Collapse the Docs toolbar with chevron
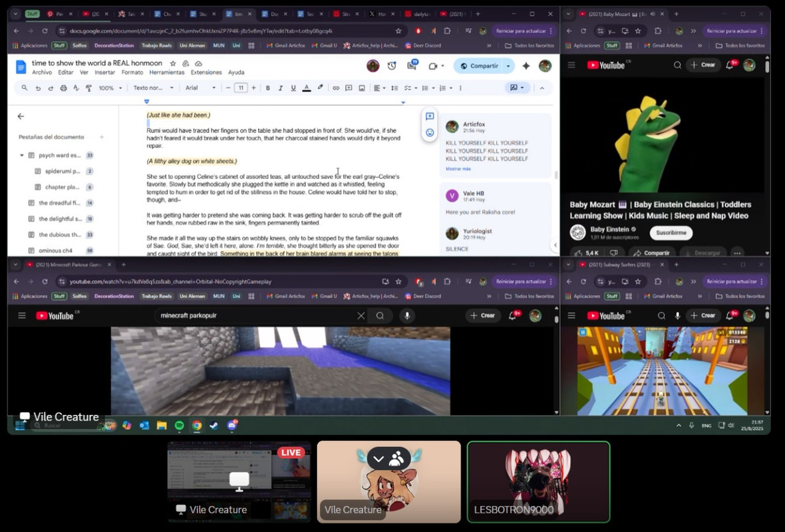This screenshot has height=532, width=785. tap(542, 88)
